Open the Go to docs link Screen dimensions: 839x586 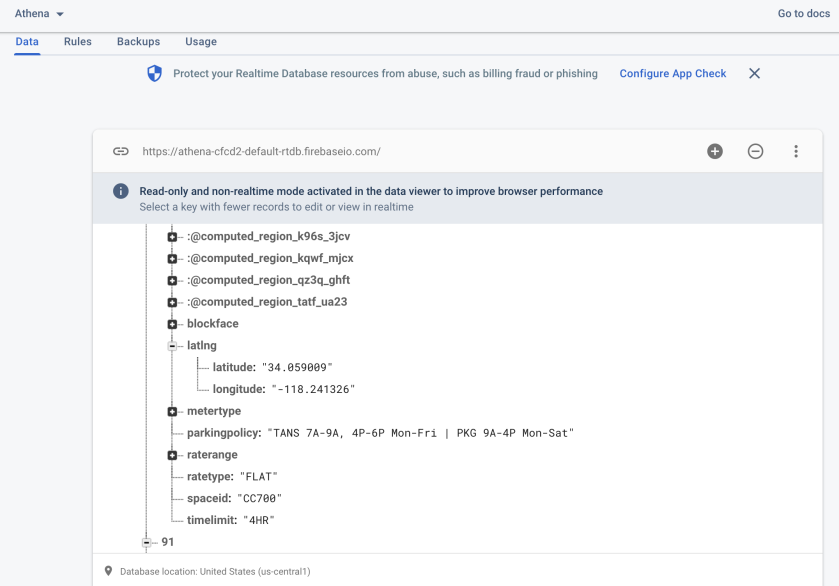[804, 13]
